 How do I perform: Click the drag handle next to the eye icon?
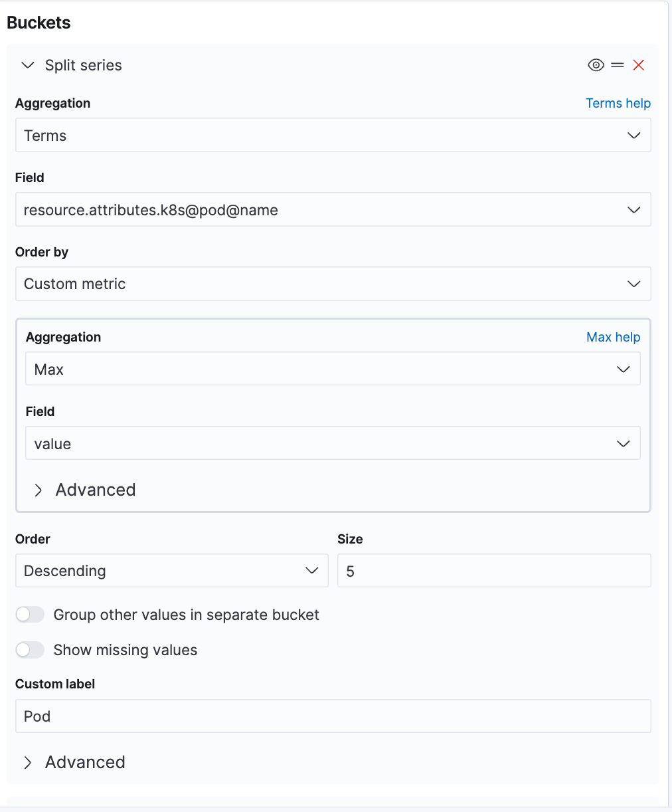(618, 64)
